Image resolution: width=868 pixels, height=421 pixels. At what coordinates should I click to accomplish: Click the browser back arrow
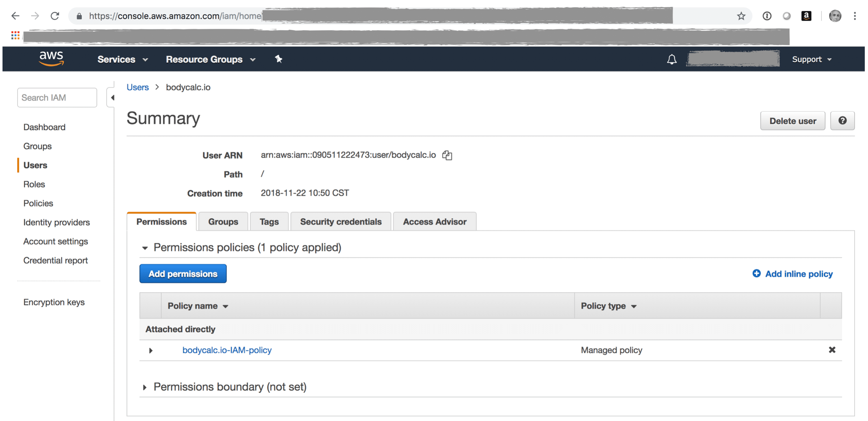click(x=15, y=16)
